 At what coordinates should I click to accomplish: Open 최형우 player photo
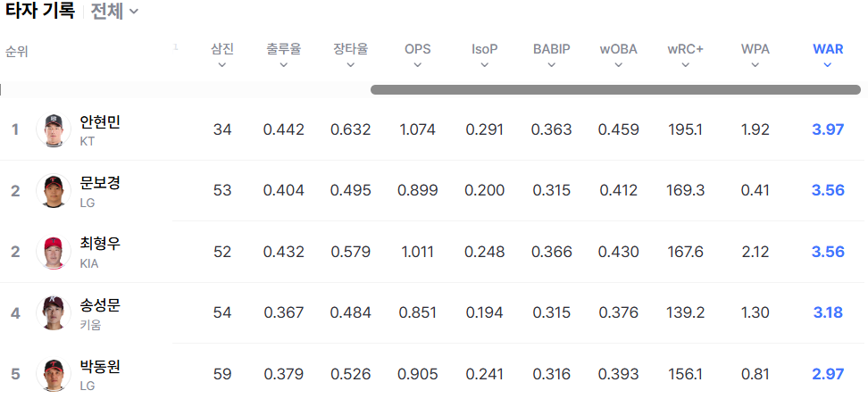[x=54, y=252]
